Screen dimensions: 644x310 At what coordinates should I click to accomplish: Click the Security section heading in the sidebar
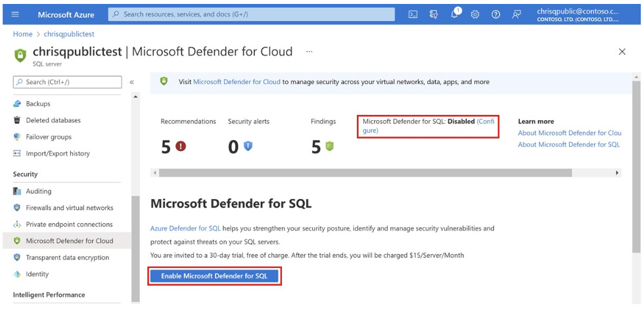point(25,174)
